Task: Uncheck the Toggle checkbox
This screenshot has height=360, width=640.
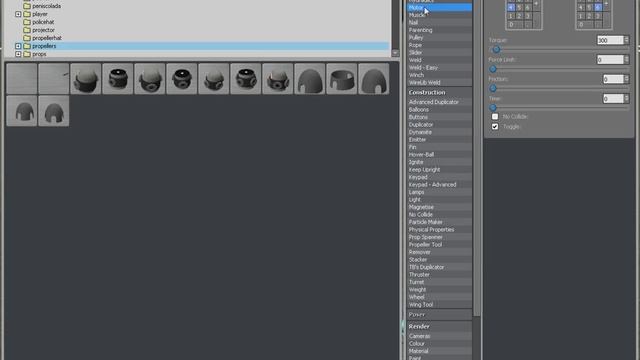Action: coord(495,127)
